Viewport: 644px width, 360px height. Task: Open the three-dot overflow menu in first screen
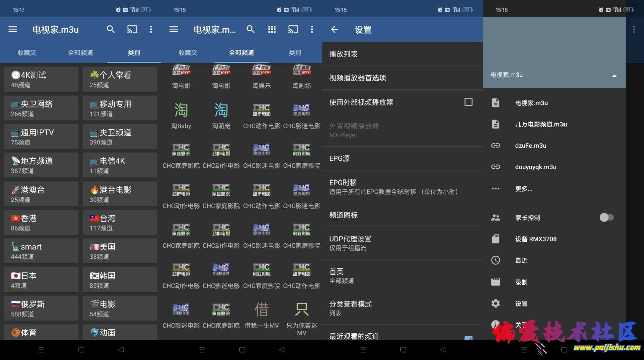[151, 30]
